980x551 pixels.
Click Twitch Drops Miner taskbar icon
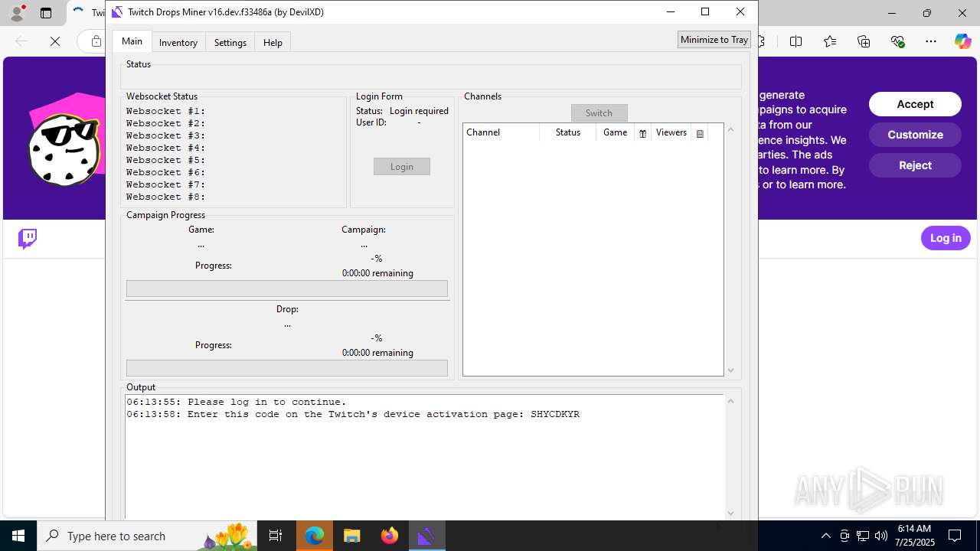(x=426, y=536)
